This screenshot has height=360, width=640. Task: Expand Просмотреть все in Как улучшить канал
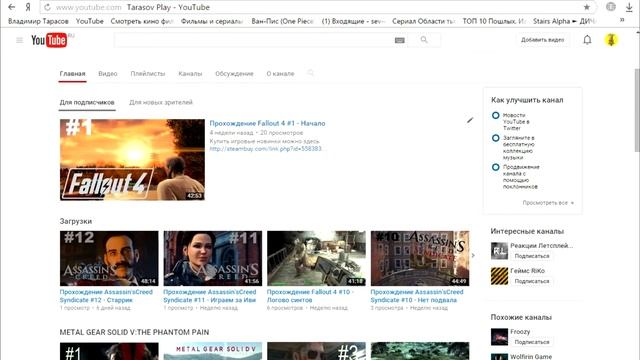pos(548,202)
